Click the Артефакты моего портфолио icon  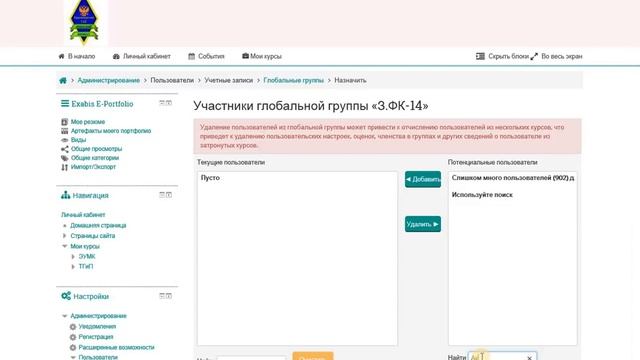(x=64, y=131)
